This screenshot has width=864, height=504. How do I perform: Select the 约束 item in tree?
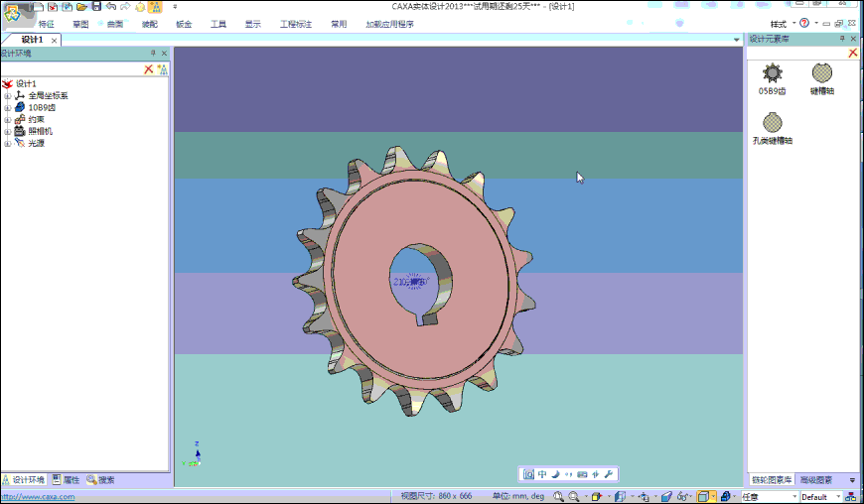tap(37, 119)
